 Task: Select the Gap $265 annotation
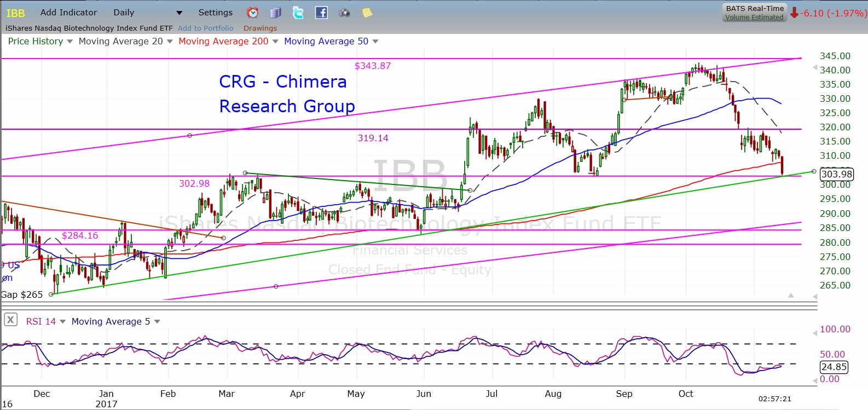click(22, 294)
